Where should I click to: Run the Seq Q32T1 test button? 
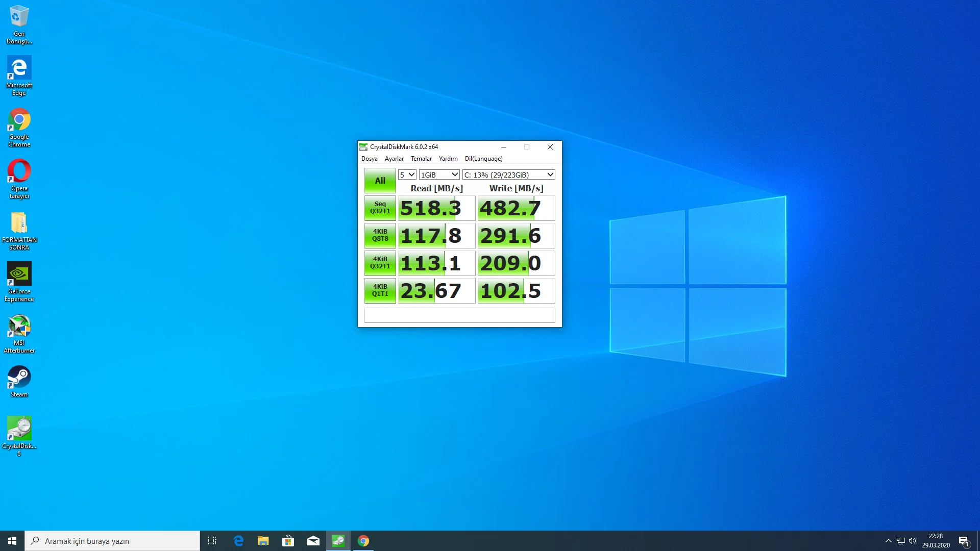point(380,208)
